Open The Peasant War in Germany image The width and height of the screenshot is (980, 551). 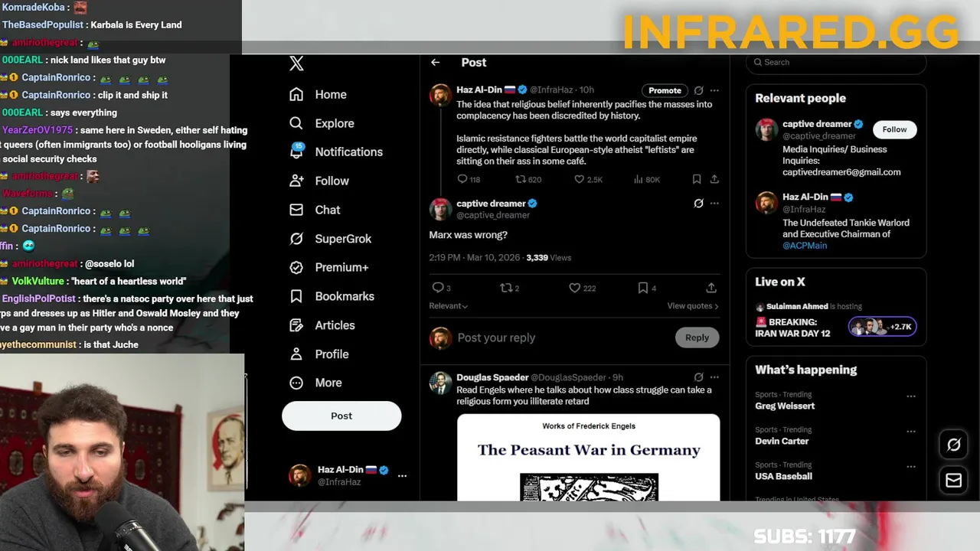[x=589, y=458]
